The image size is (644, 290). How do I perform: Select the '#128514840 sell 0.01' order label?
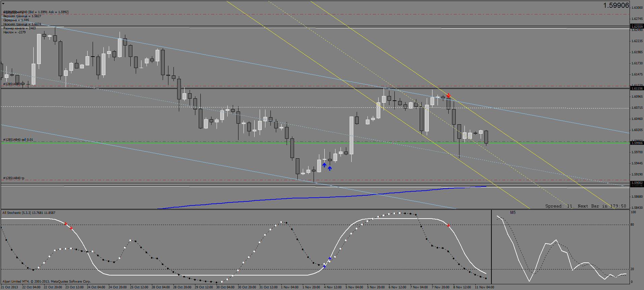18,140
